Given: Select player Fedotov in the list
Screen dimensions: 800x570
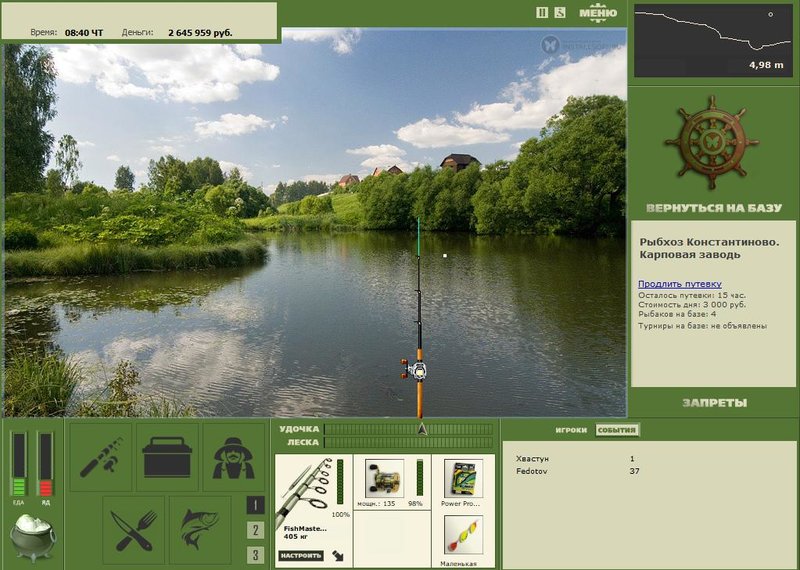Looking at the screenshot, I should (531, 471).
